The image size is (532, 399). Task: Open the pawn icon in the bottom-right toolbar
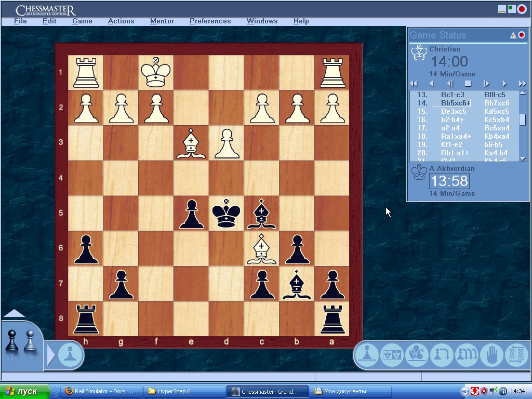tap(367, 354)
